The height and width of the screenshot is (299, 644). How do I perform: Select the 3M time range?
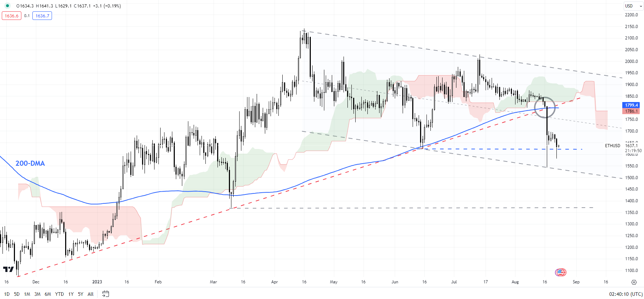coord(37,294)
